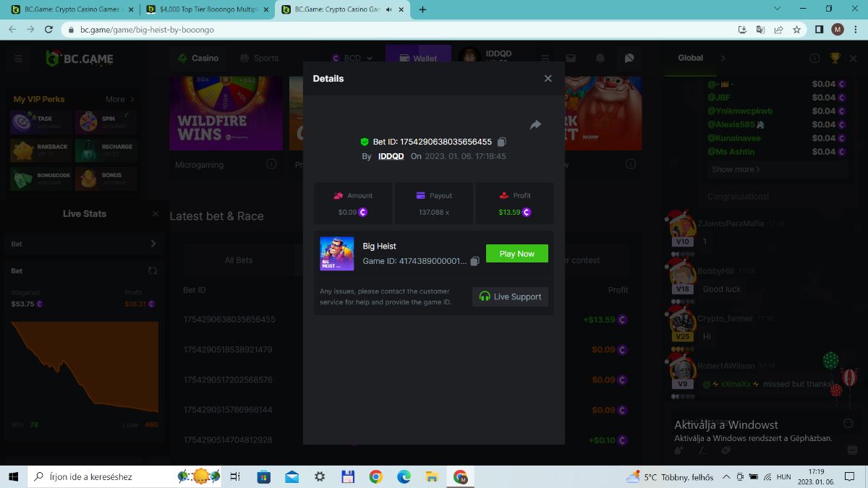Click the address bar URL field
Image resolution: width=868 pixels, height=488 pixels.
pos(362,30)
